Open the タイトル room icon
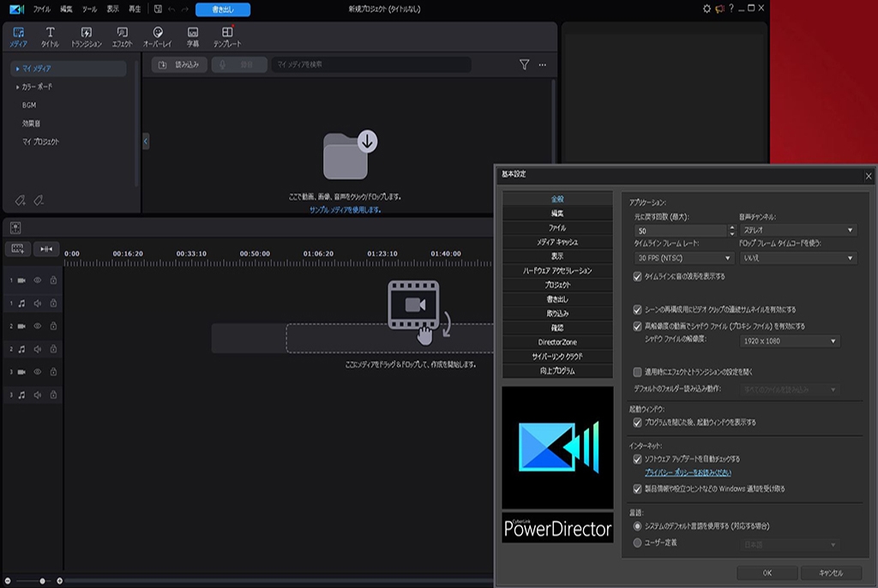Viewport: 878px width, 588px height. pos(50,36)
